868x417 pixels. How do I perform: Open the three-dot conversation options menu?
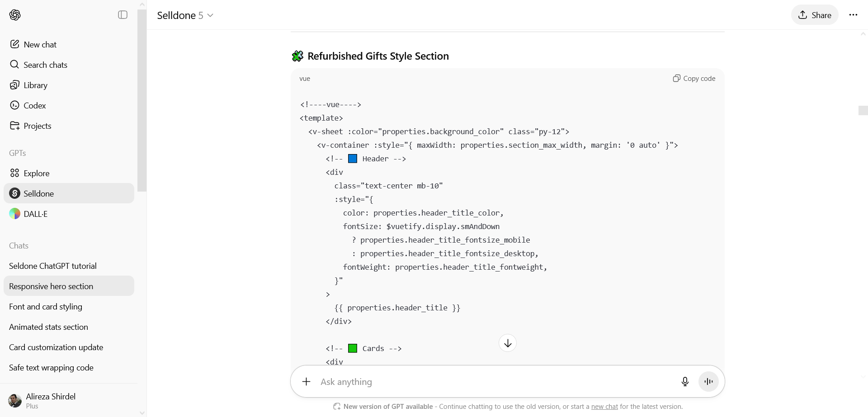853,15
